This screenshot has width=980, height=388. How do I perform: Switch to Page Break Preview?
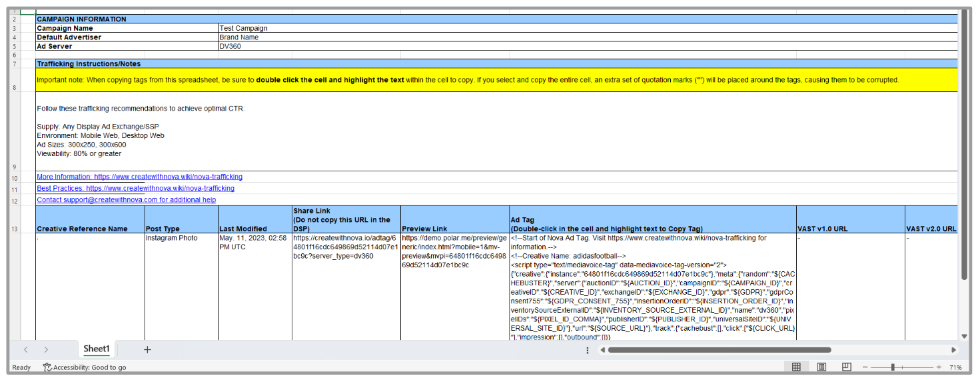click(846, 367)
